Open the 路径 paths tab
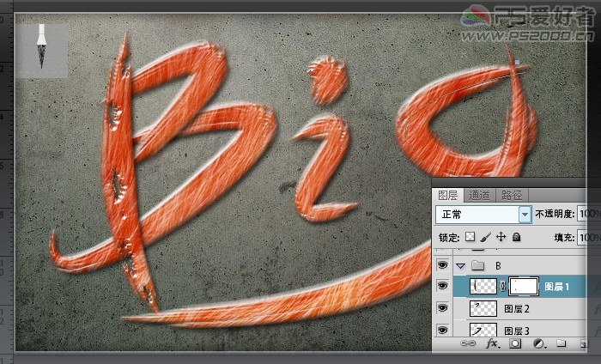The image size is (601, 364). pos(512,196)
